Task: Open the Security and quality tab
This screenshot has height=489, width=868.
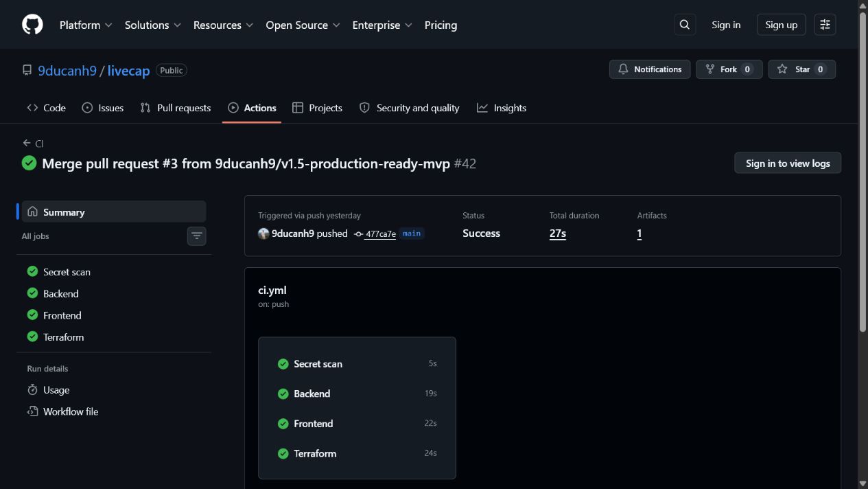Action: [410, 108]
